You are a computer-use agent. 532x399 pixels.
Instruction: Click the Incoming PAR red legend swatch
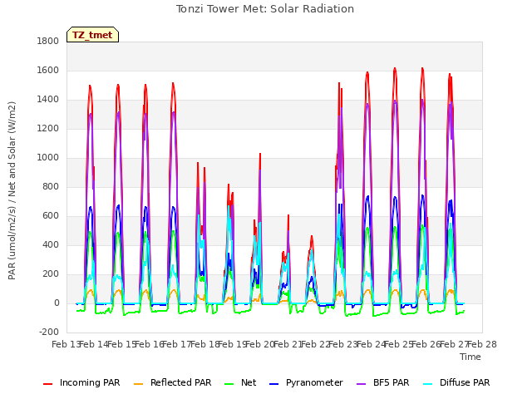(48, 384)
